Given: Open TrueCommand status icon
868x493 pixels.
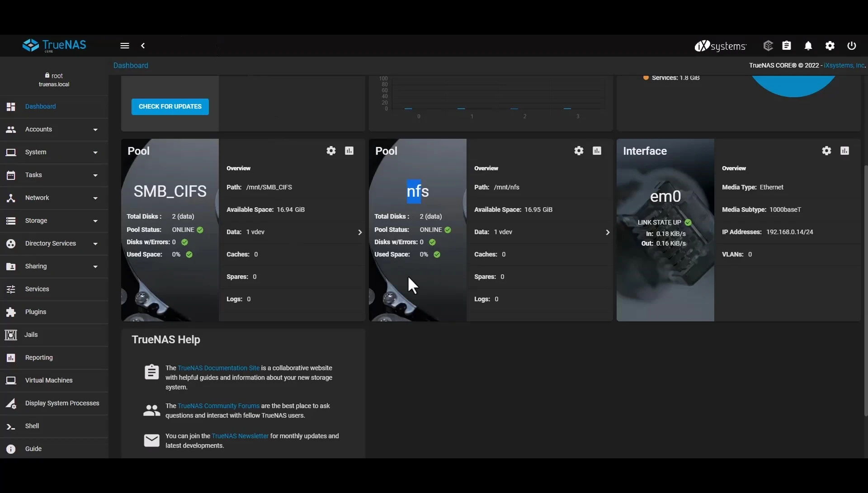Looking at the screenshot, I should [768, 46].
